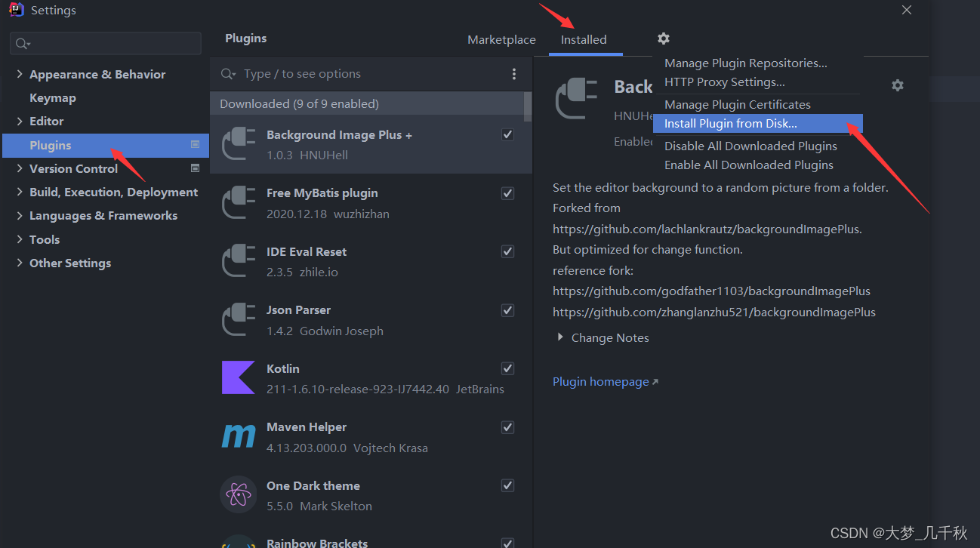Disable Json Parser plugin checkbox
This screenshot has height=548, width=980.
click(x=507, y=310)
